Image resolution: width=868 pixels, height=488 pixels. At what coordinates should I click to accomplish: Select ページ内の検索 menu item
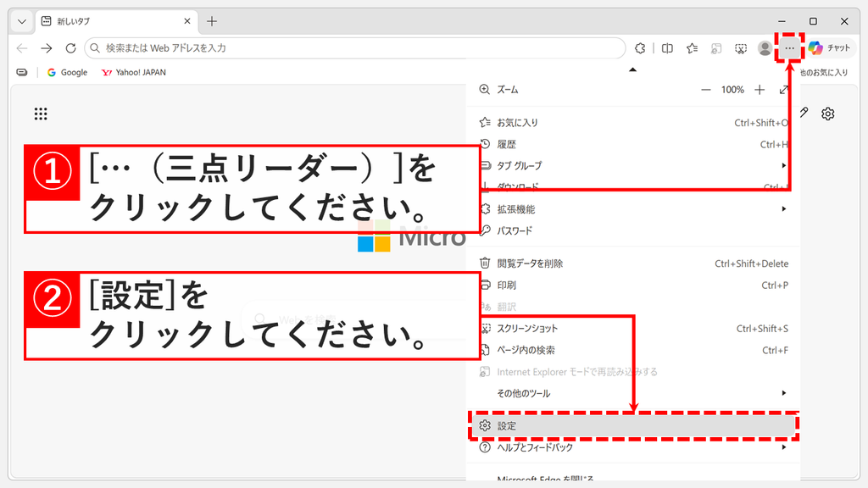coord(633,350)
